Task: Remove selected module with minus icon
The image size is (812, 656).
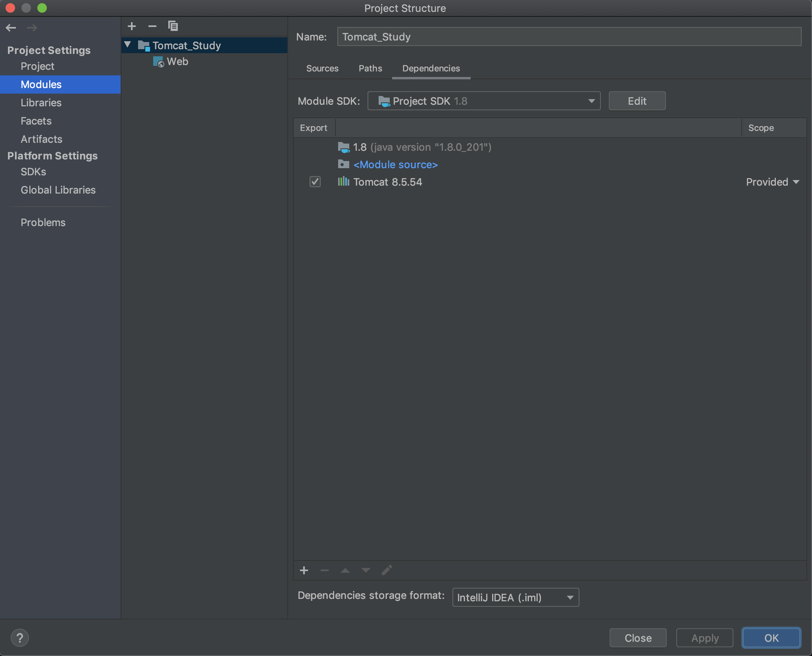Action: tap(152, 26)
